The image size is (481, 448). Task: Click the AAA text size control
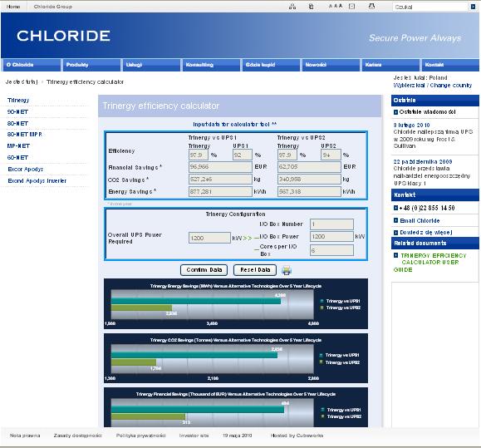pyautogui.click(x=336, y=6)
